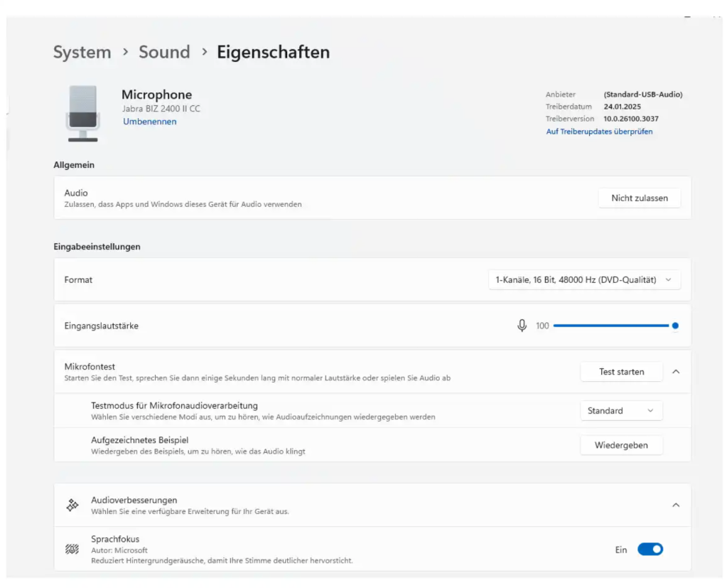Open the Format quality dropdown
The image size is (727, 588).
click(584, 279)
